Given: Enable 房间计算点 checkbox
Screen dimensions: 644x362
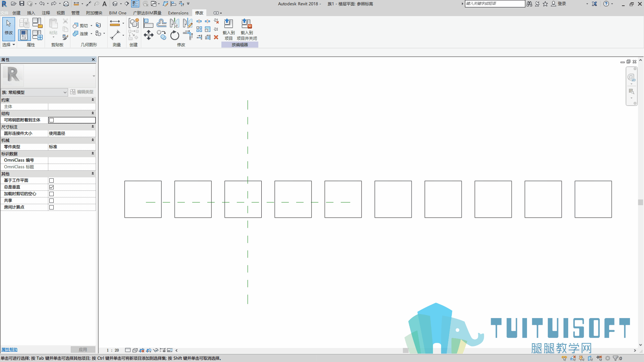Looking at the screenshot, I should point(52,207).
